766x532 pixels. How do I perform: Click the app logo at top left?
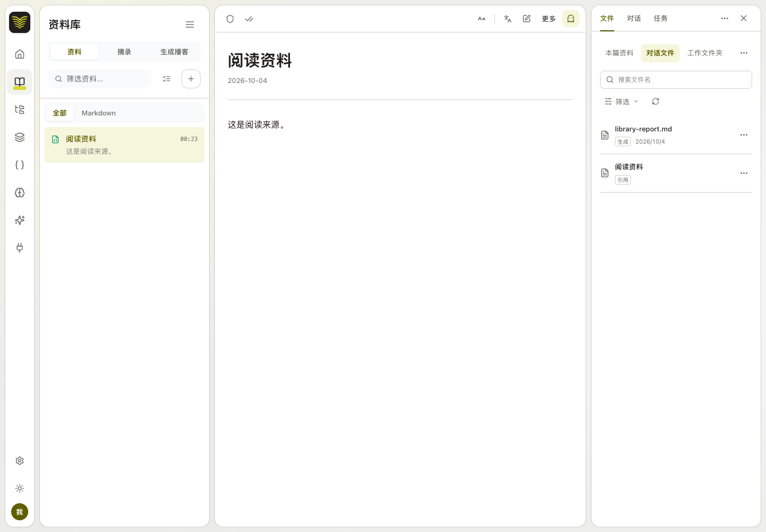(20, 22)
